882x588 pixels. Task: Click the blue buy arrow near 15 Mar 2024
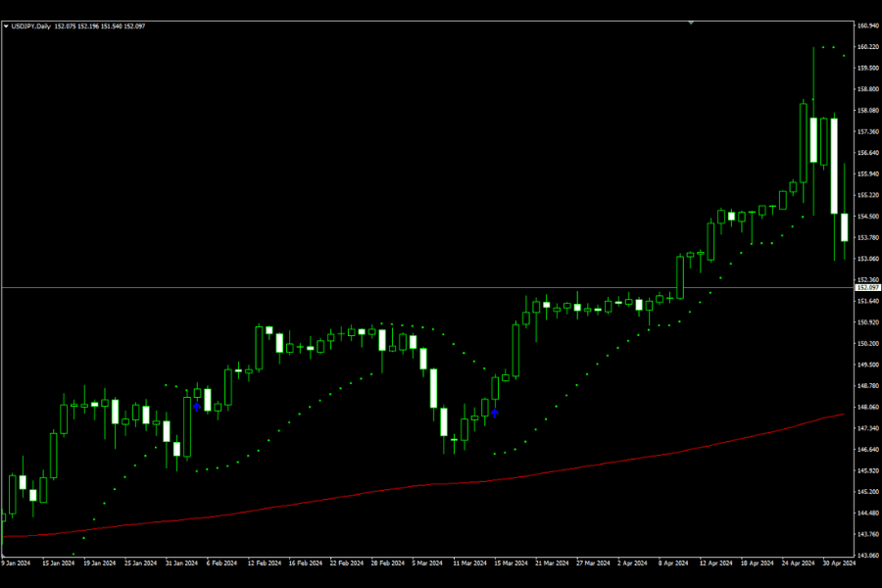pyautogui.click(x=495, y=414)
